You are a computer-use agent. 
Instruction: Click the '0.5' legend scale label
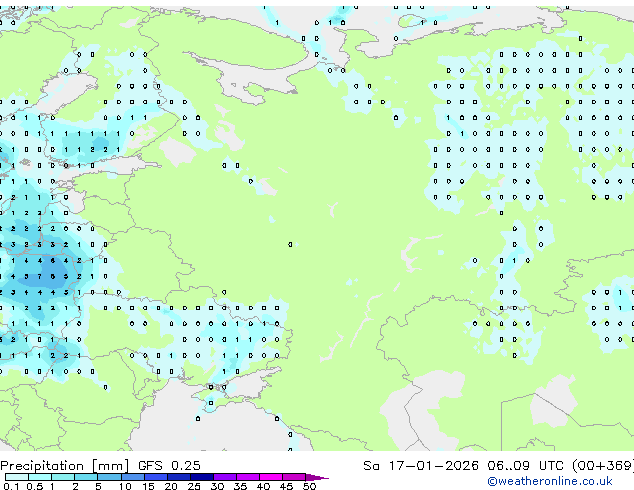pos(35,486)
